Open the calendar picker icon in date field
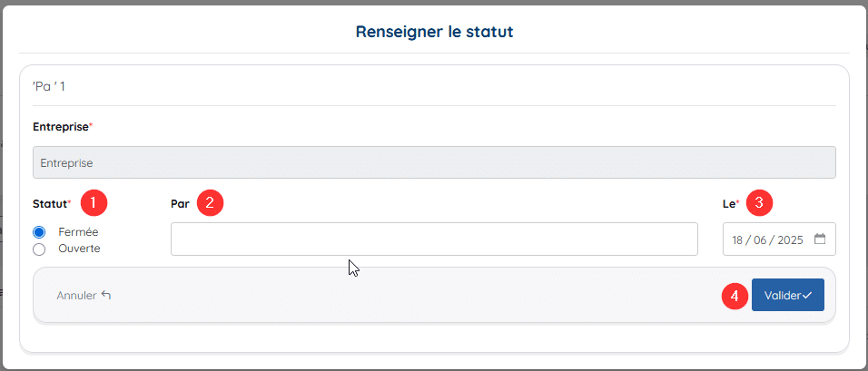 tap(820, 239)
